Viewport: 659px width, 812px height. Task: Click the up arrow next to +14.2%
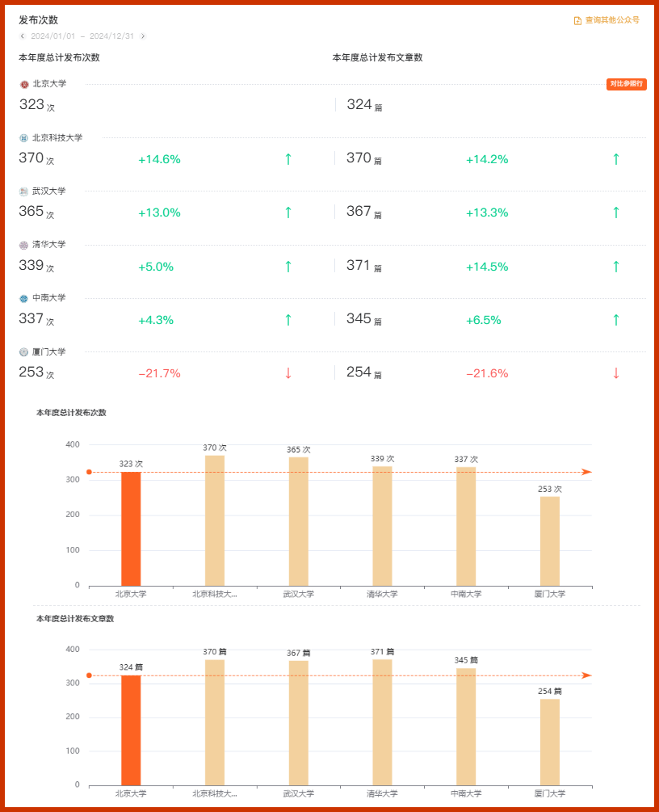pos(616,159)
